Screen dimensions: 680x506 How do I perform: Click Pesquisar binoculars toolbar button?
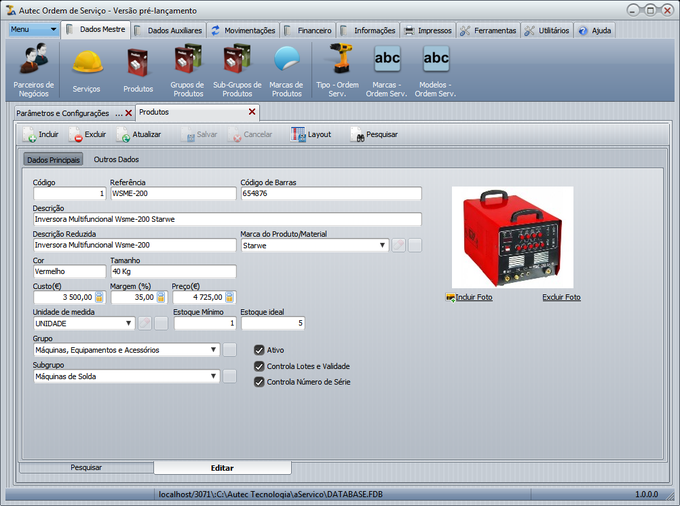tap(374, 134)
